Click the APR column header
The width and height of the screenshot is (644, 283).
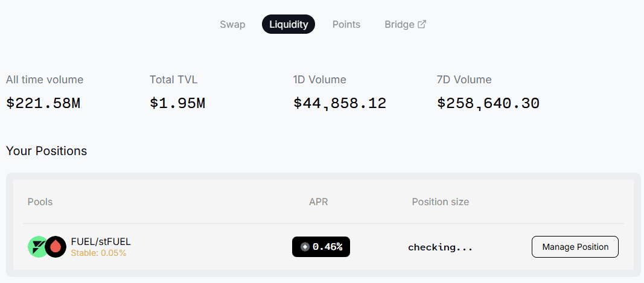[319, 202]
